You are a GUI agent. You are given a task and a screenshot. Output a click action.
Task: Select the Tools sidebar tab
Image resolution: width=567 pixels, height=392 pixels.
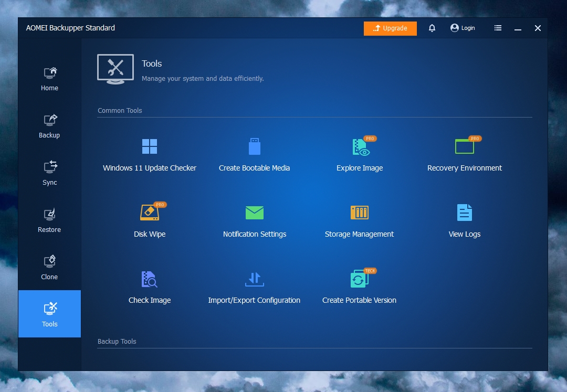pos(49,314)
